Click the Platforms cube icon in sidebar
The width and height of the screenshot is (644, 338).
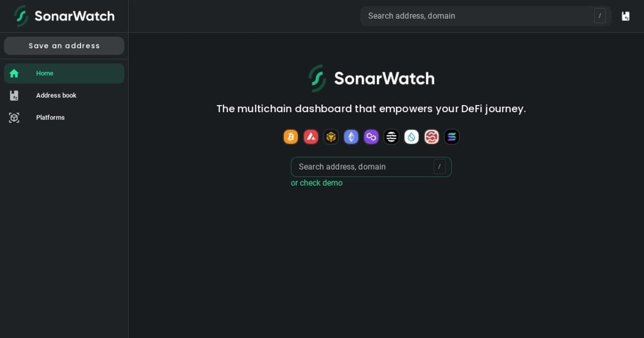[x=14, y=117]
